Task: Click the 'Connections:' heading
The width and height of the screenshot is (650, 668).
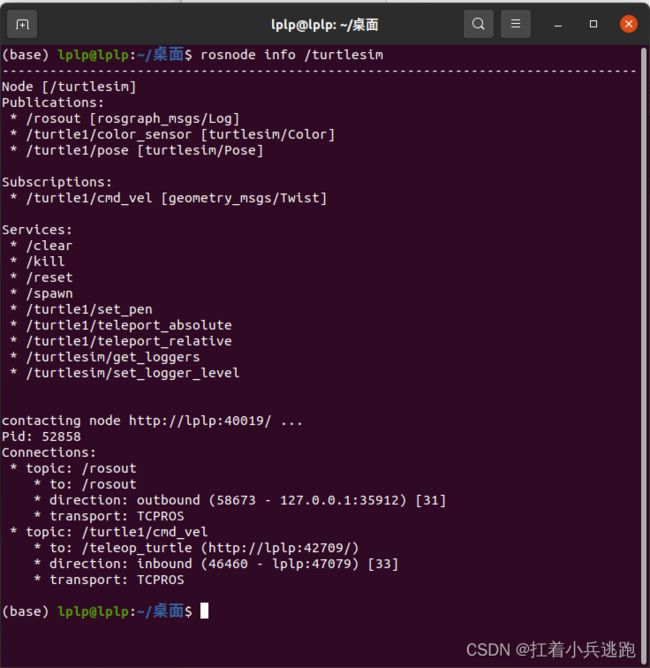Action: (49, 452)
